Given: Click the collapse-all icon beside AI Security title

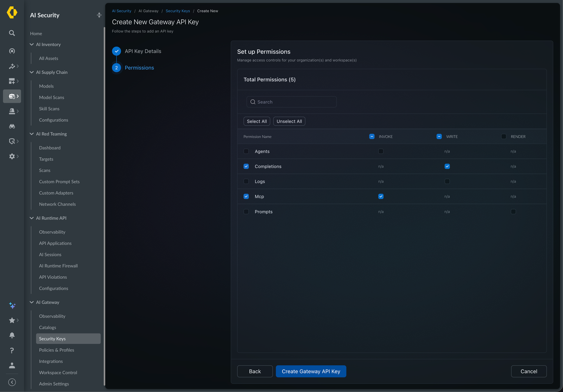Looking at the screenshot, I should tap(99, 15).
